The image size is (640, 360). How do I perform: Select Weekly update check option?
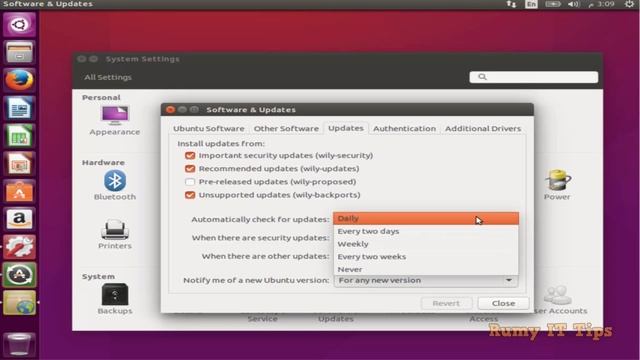426,244
